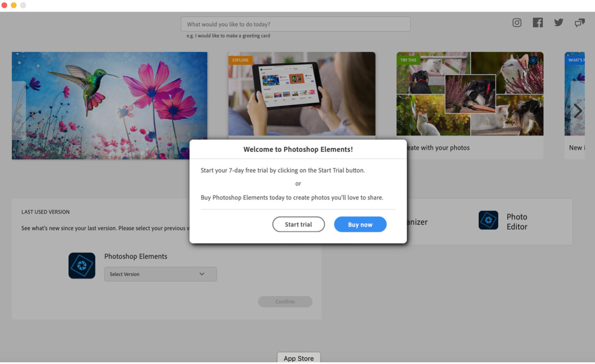This screenshot has width=595, height=364.
Task: Open the community forum chat icon
Action: [580, 23]
